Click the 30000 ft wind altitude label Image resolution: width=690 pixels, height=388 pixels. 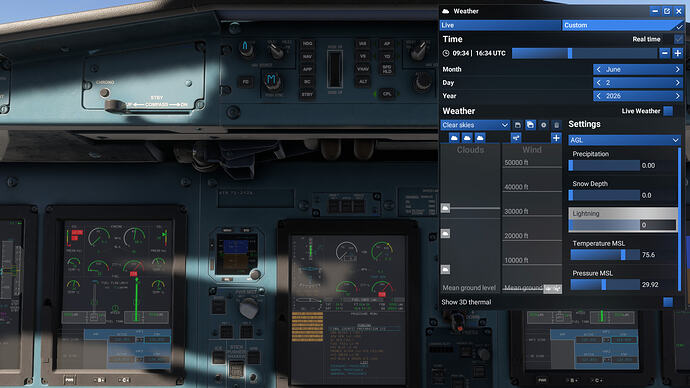pos(516,212)
